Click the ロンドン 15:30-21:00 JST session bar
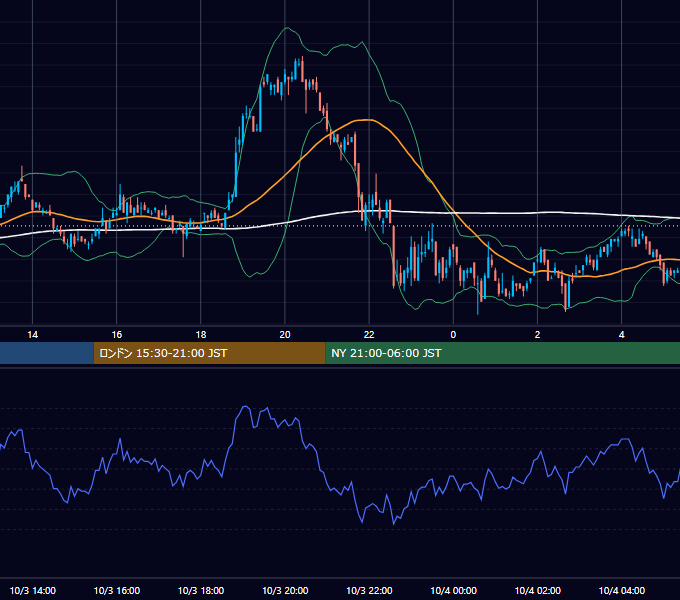Image resolution: width=680 pixels, height=600 pixels. pyautogui.click(x=209, y=353)
